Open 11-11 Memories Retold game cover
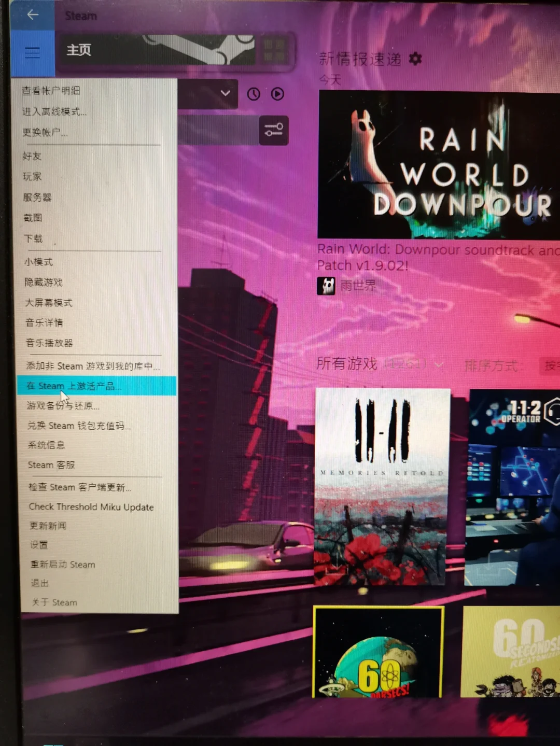 coord(382,487)
